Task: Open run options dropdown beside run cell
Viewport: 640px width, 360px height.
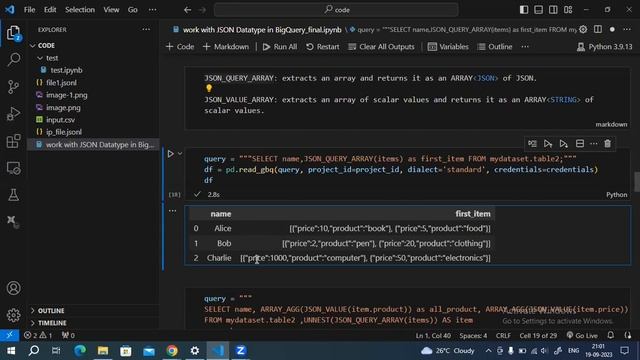Action: (x=180, y=154)
